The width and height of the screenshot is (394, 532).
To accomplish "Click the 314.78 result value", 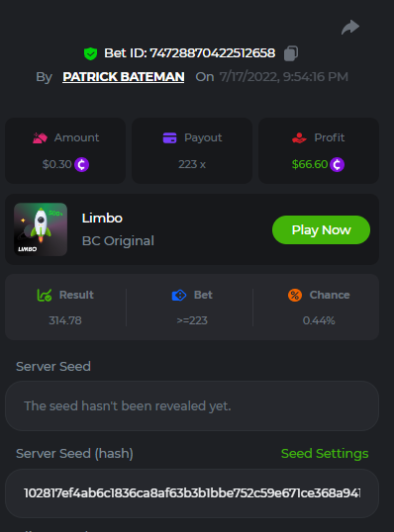I will tap(65, 320).
